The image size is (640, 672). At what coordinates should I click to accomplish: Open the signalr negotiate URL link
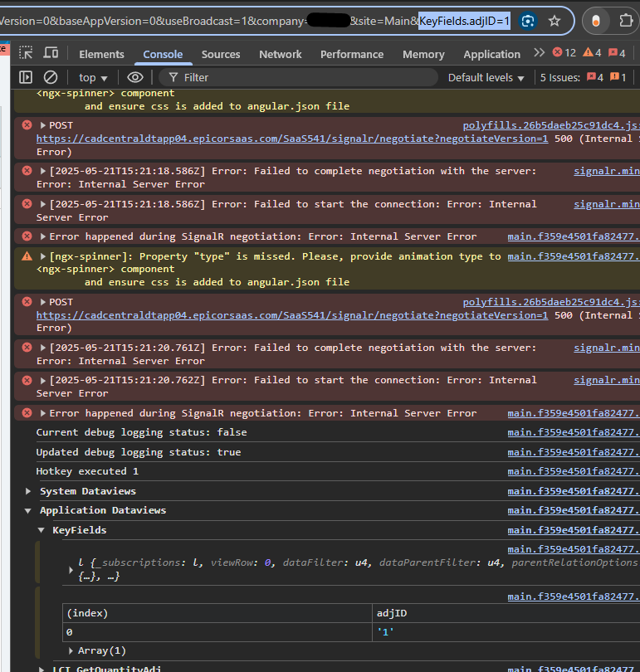pyautogui.click(x=291, y=139)
